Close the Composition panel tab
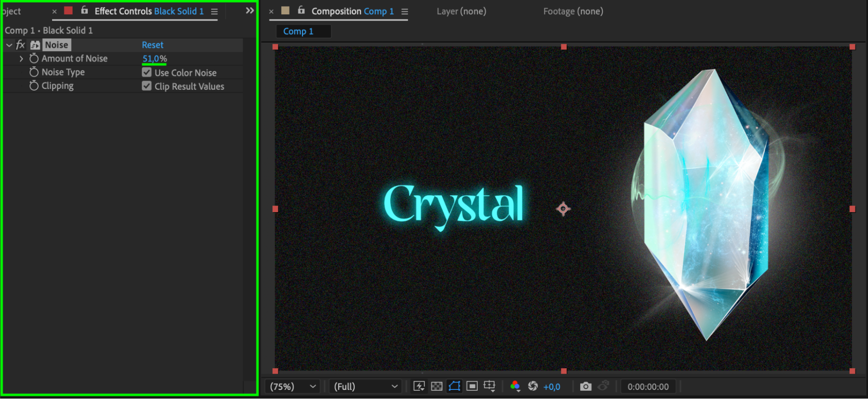The width and height of the screenshot is (868, 399). (x=271, y=12)
